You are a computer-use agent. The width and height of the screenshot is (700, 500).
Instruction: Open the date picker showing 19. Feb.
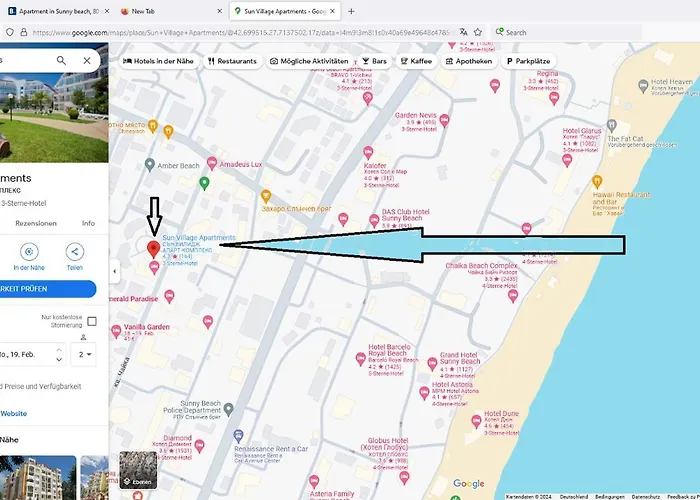tap(30, 354)
